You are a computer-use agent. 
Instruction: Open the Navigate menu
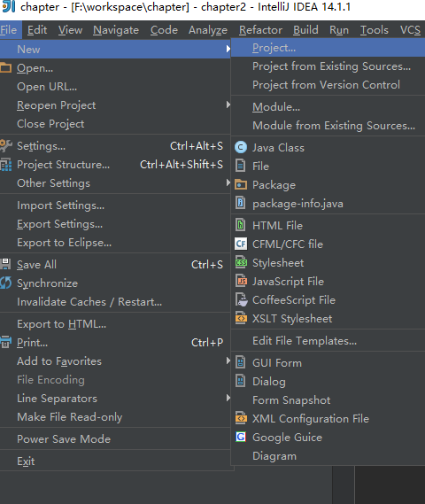pos(116,30)
